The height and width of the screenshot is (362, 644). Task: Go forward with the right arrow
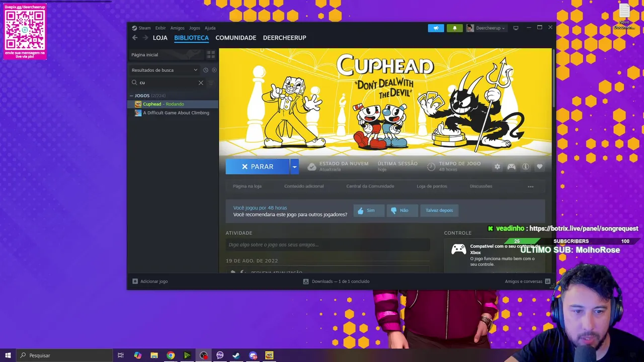point(145,38)
